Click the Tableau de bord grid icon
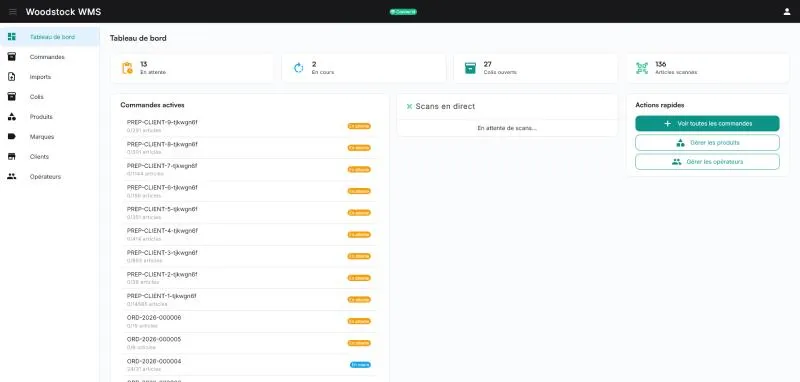 click(x=12, y=37)
